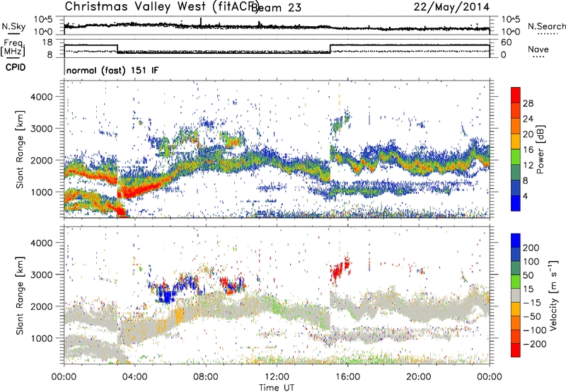
Task: Click the N.Sky legend label
Action: (13, 26)
